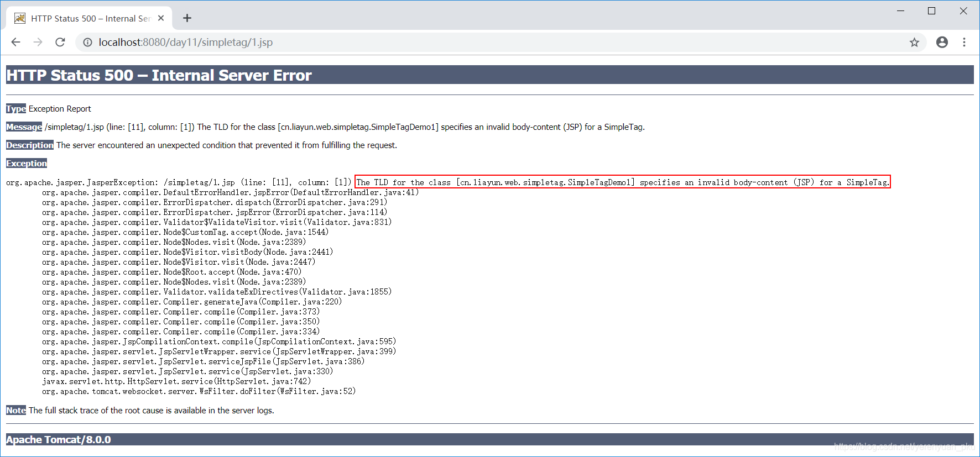Click the 'Description' label
The height and width of the screenshot is (457, 980).
click(30, 145)
